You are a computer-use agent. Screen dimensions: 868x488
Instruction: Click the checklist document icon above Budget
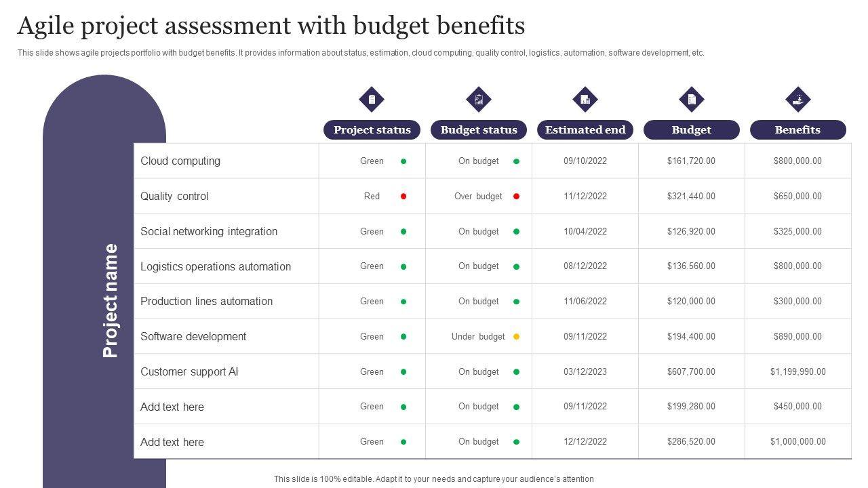tap(691, 100)
